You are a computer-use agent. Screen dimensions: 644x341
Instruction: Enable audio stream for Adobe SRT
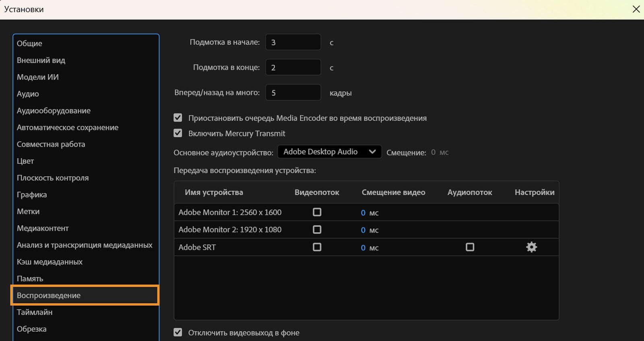coord(470,247)
